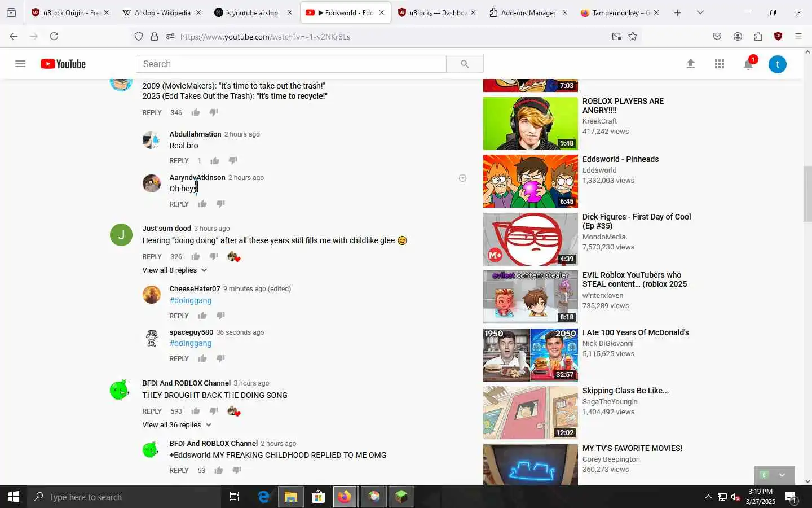Dislike Abdullahmation's 'Real bro' reply
The image size is (812, 508).
[x=233, y=160]
